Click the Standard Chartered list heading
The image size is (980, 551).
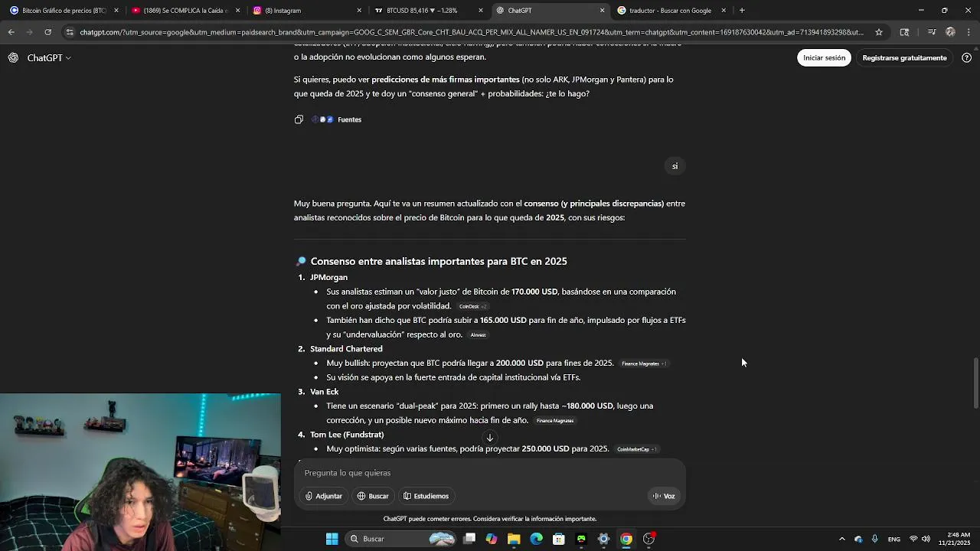coord(346,349)
